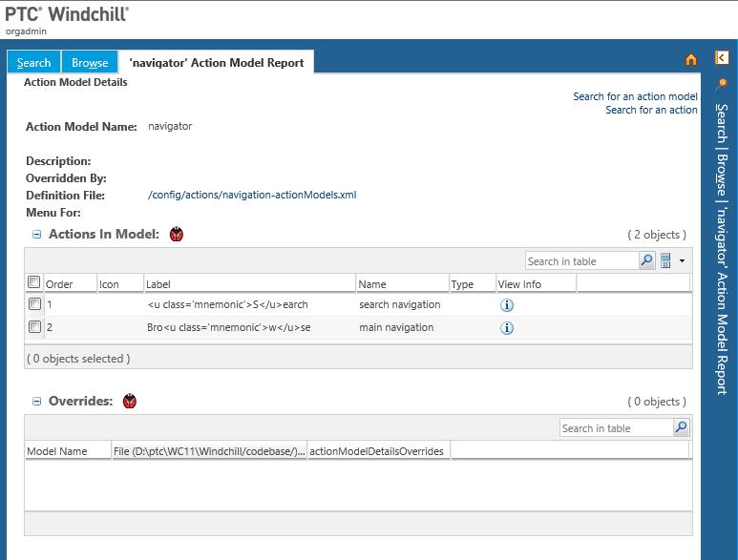Open the table view settings icon
The image size is (738, 560).
click(x=665, y=260)
